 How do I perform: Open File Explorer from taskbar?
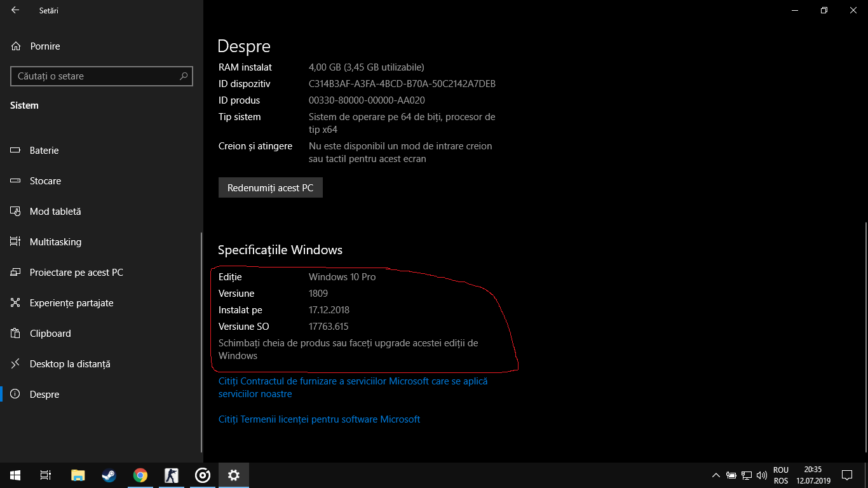point(78,475)
